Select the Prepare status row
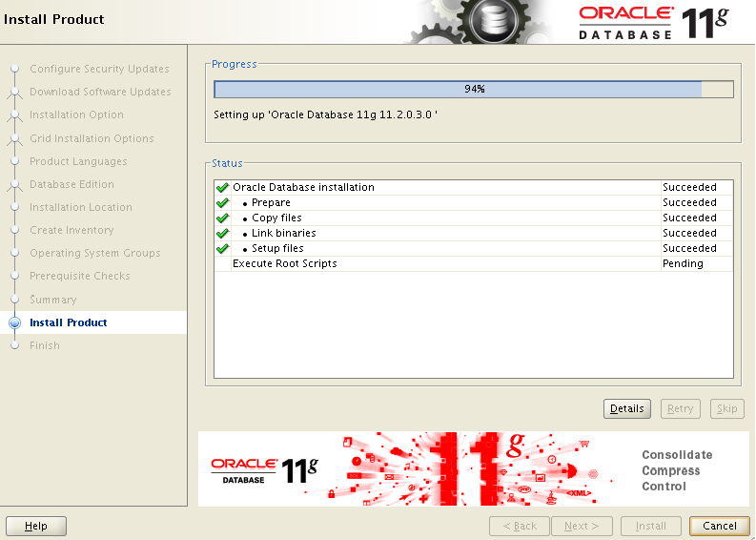This screenshot has width=756, height=540. [474, 202]
